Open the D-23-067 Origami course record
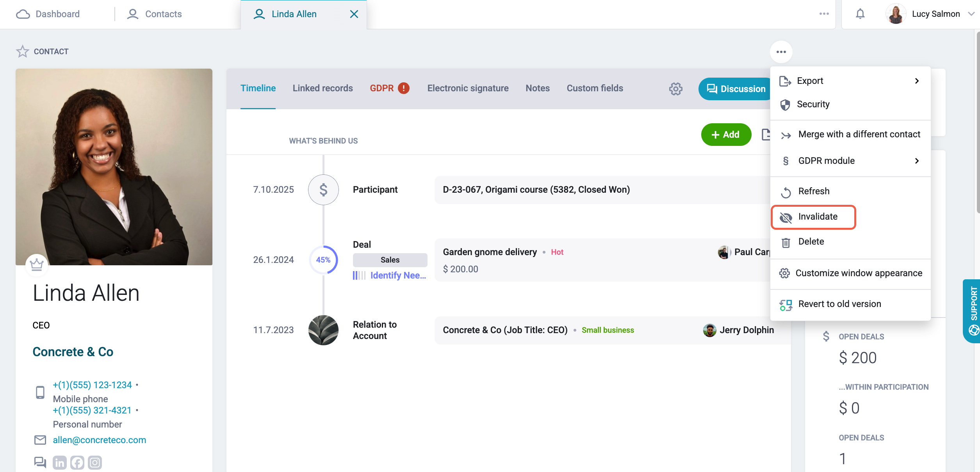Image resolution: width=980 pixels, height=472 pixels. coord(536,190)
